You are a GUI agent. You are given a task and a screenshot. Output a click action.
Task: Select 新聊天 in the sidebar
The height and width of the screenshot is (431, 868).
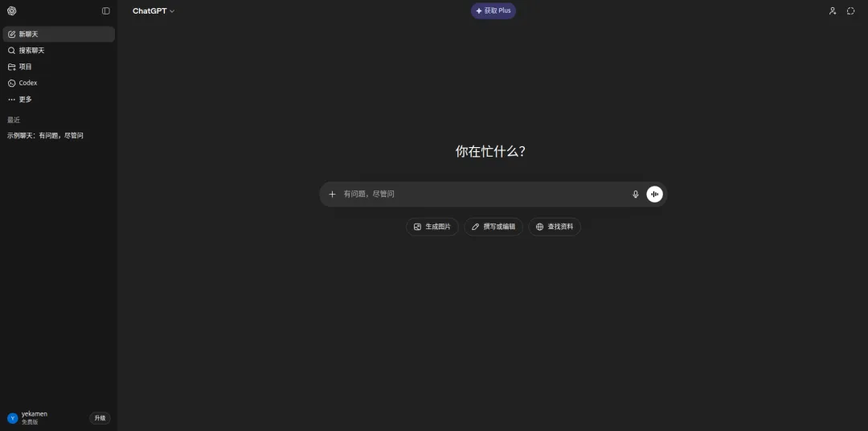click(59, 35)
